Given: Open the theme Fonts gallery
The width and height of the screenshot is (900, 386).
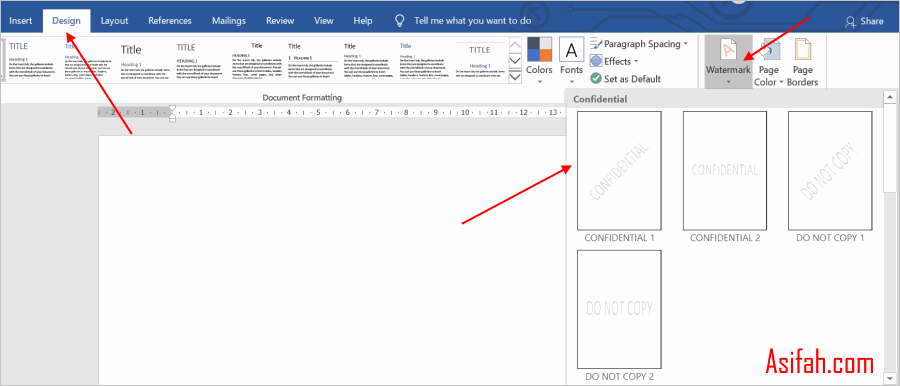Looking at the screenshot, I should pos(571,61).
